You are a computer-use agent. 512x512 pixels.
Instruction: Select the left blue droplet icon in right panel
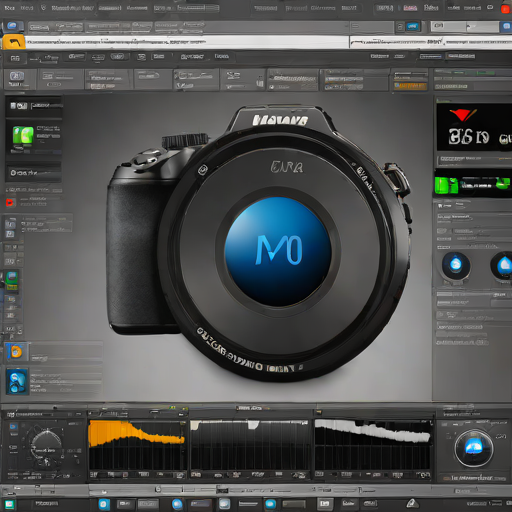click(x=456, y=265)
